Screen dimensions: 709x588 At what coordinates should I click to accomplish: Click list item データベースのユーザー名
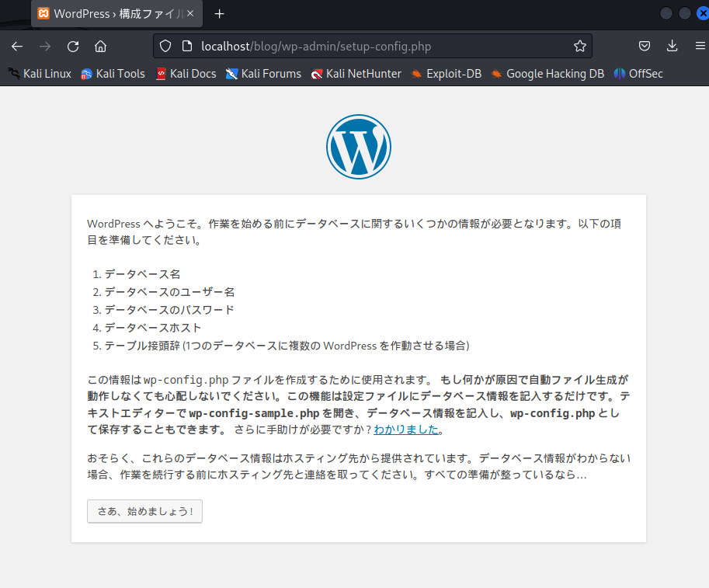[x=169, y=292]
